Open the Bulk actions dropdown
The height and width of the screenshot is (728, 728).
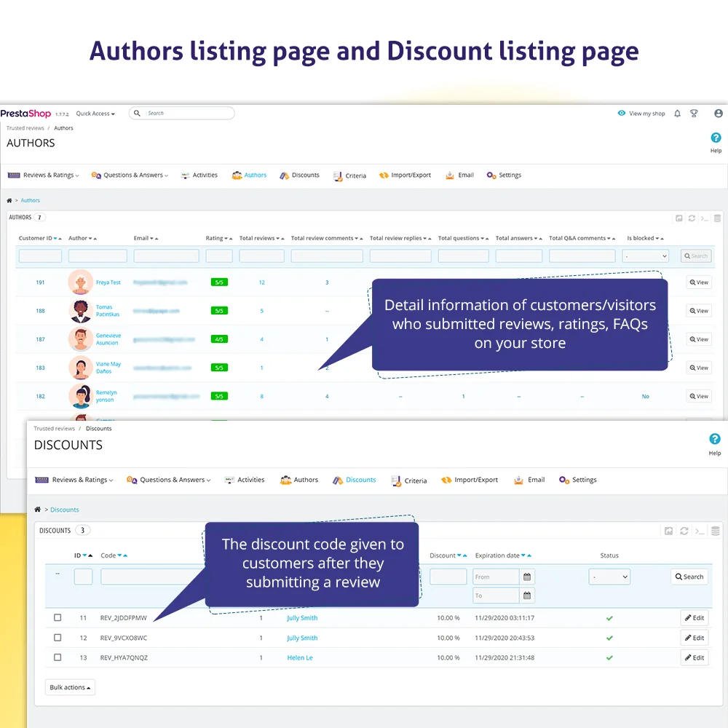click(69, 687)
